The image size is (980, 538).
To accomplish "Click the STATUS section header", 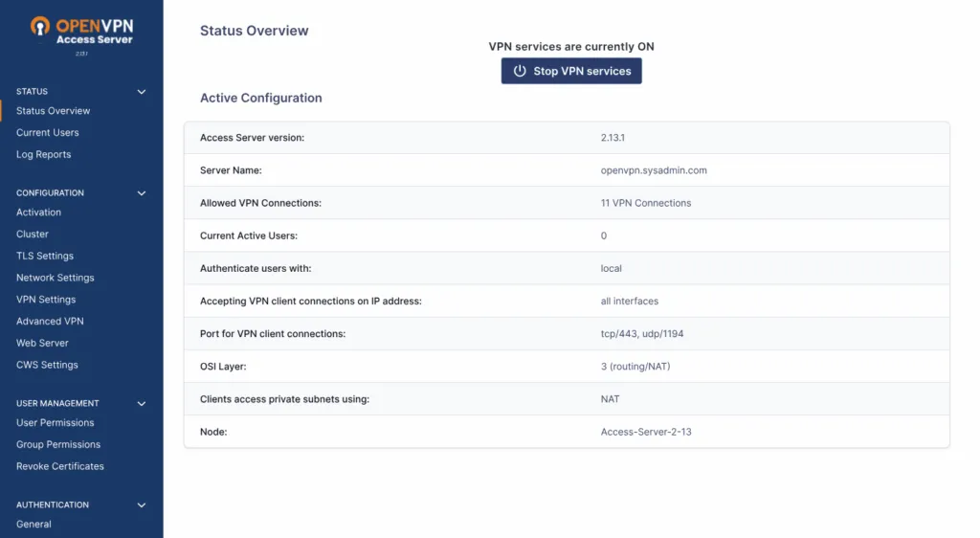I will coord(32,91).
